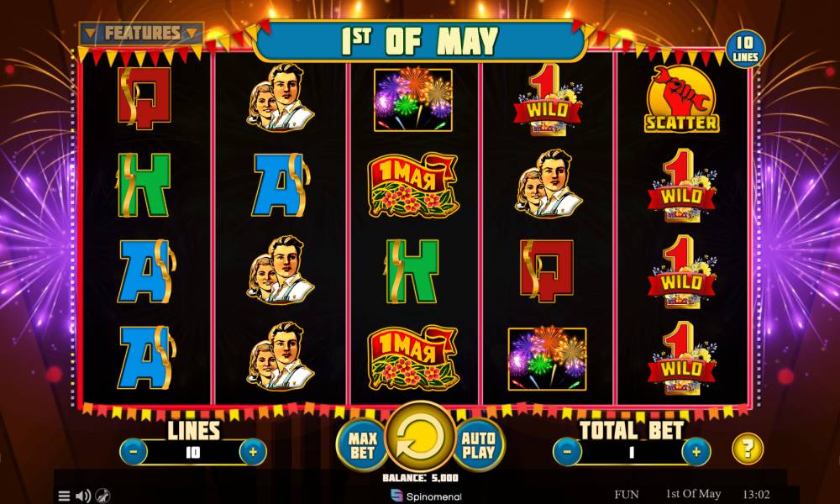The height and width of the screenshot is (504, 840).
Task: Click the fireworks symbol on reel three
Action: tap(412, 100)
